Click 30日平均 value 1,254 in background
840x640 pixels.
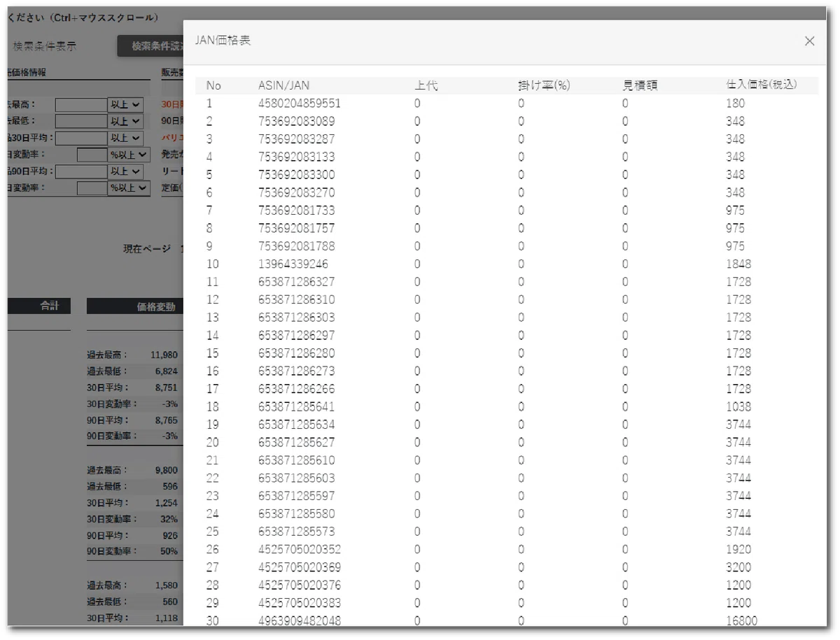167,503
